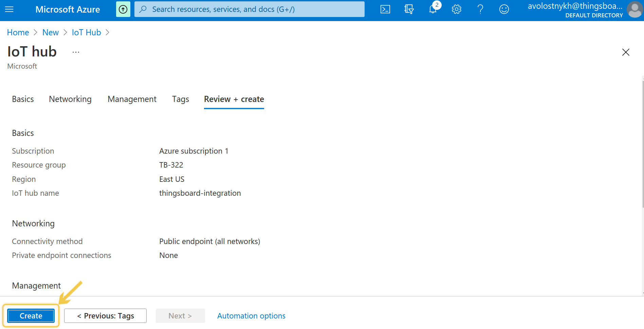This screenshot has width=644, height=329.
Task: Click the Azure subscription 1 value
Action: point(194,151)
